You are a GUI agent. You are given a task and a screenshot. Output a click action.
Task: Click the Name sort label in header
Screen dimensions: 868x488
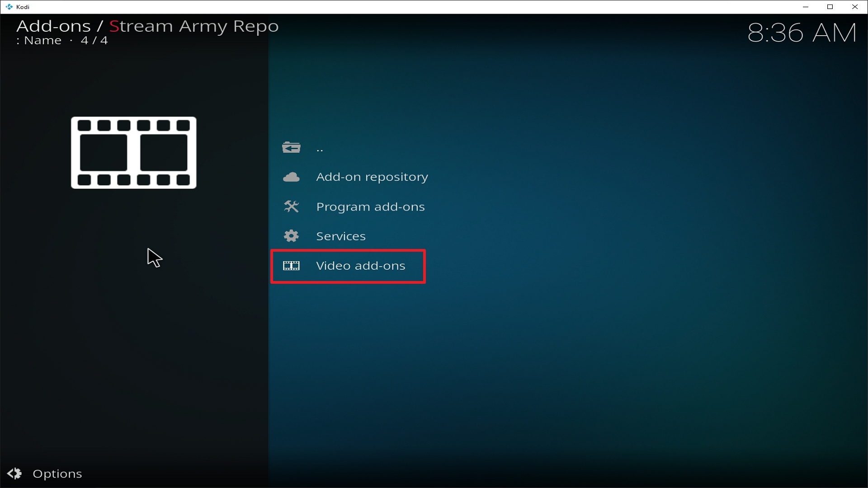(42, 41)
